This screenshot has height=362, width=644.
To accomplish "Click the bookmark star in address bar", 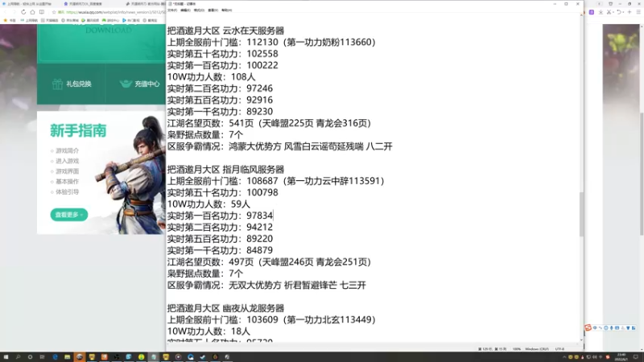I will (x=54, y=12).
